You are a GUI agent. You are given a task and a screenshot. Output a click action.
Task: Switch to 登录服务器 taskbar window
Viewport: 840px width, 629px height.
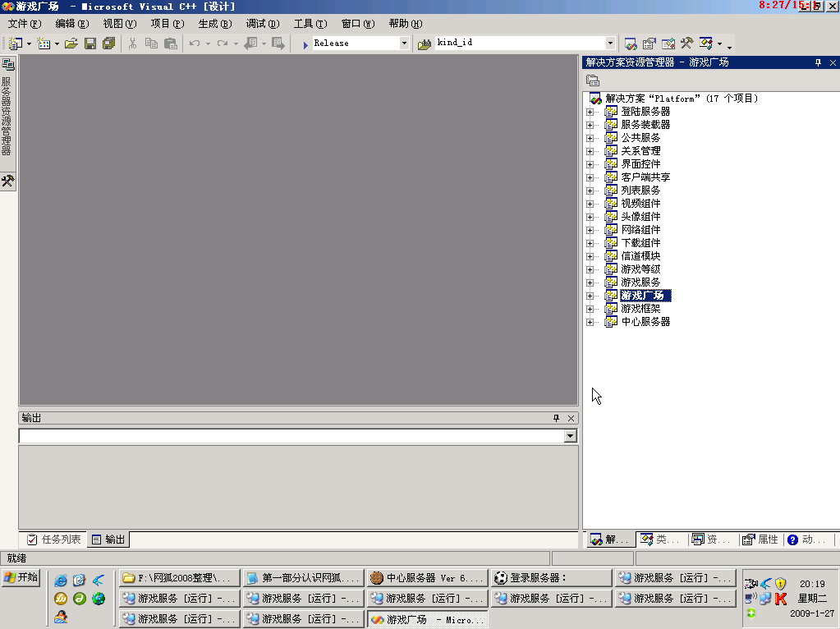[x=551, y=578]
